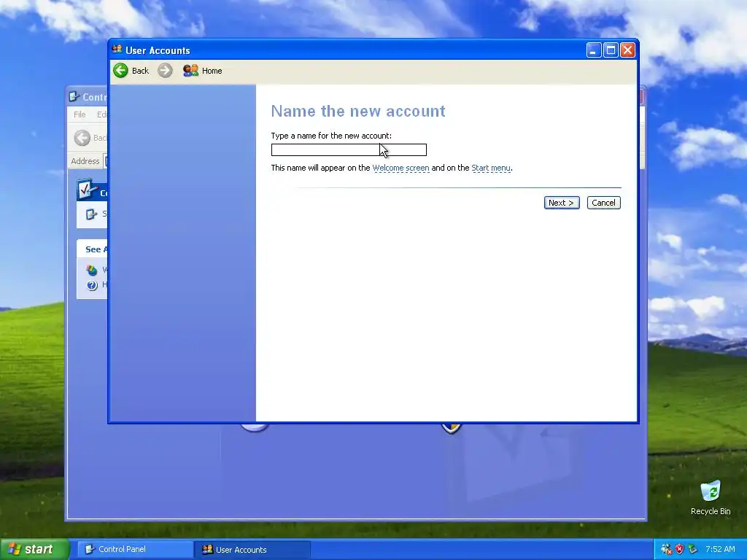Open the File menu in Control Panel window
This screenshot has height=560, width=747.
[x=80, y=114]
